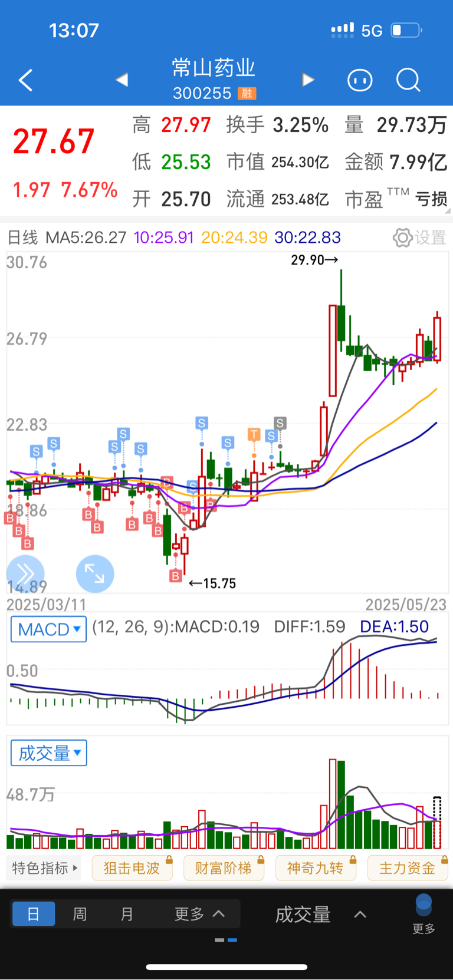Tap the fullscreen diagonal arrows circle
Viewport: 453px width, 980px height.
(95, 573)
